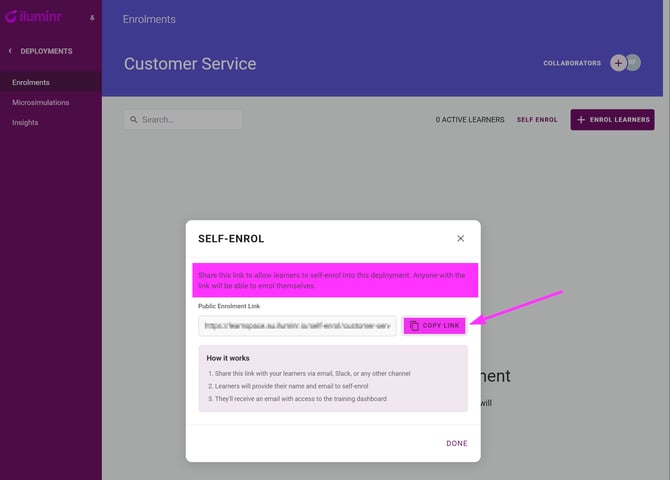Toggle the sidebar pin icon

[92, 18]
